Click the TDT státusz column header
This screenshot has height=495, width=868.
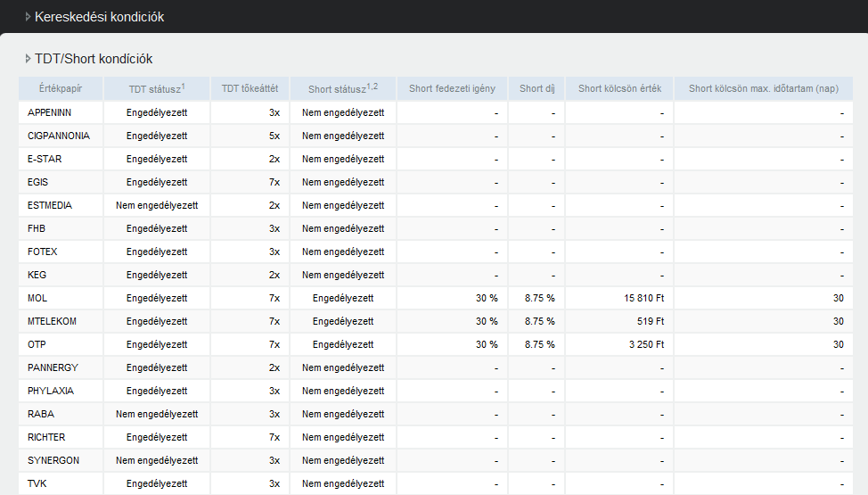[x=157, y=88]
